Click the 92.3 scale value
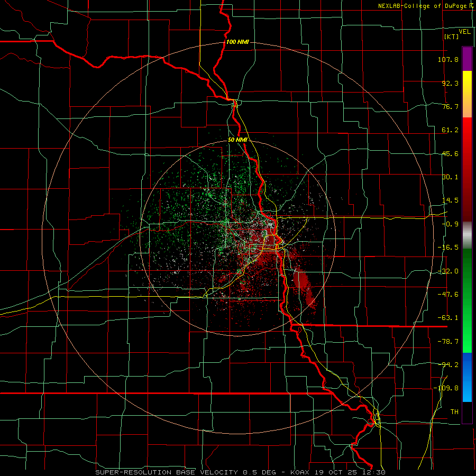Screen dimensions: 476x476 tap(450, 83)
